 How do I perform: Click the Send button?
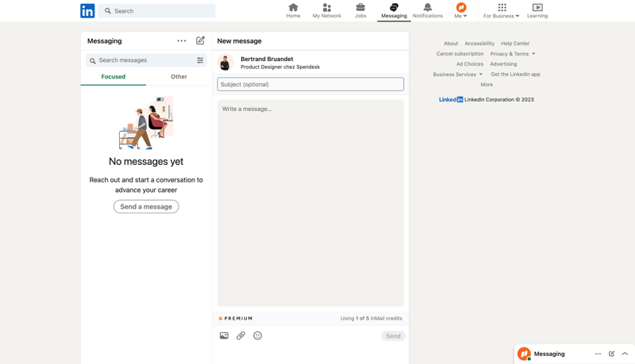tap(393, 336)
